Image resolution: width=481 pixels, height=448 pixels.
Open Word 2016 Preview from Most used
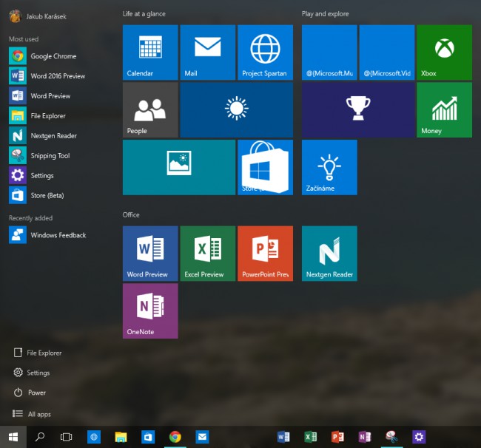(x=47, y=76)
